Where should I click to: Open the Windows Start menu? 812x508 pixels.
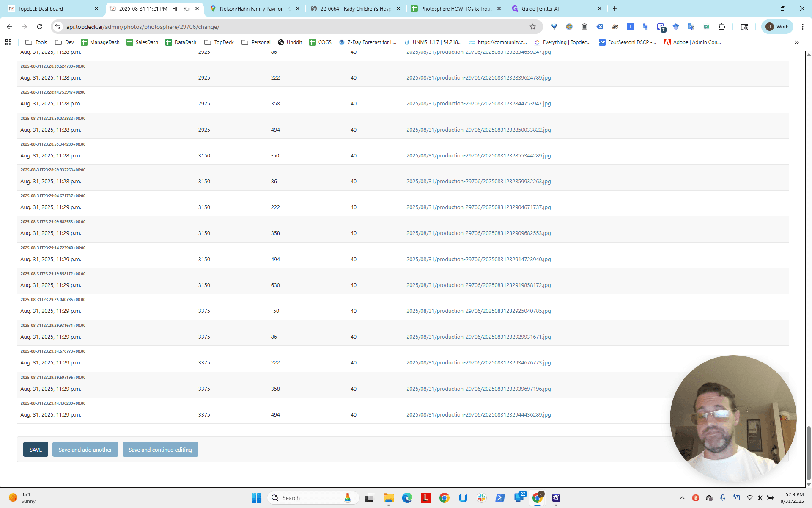(x=256, y=498)
